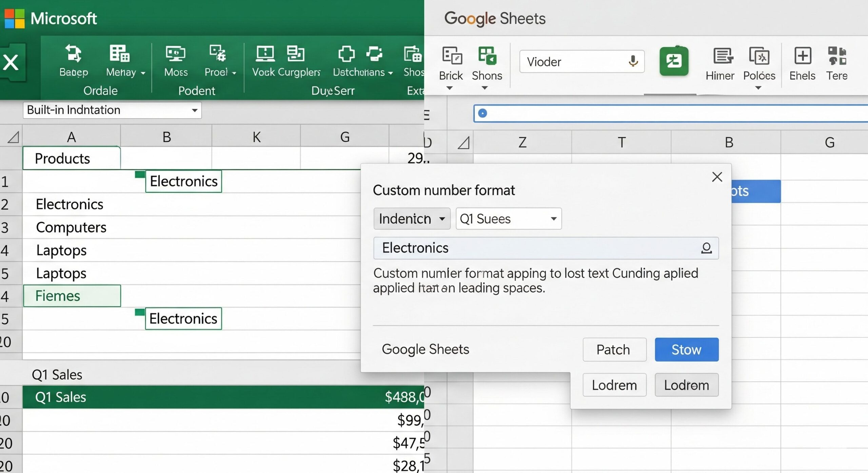The image size is (868, 473).
Task: Select Excel column G header
Action: point(345,137)
